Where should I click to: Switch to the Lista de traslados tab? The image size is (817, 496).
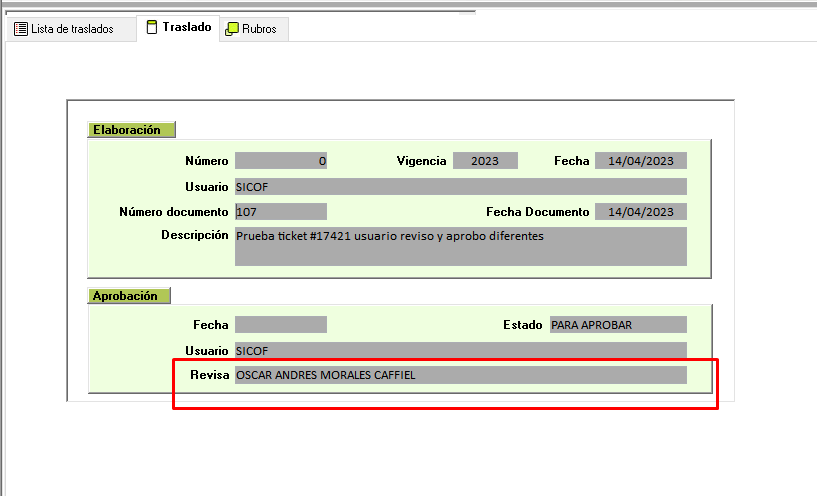click(72, 29)
